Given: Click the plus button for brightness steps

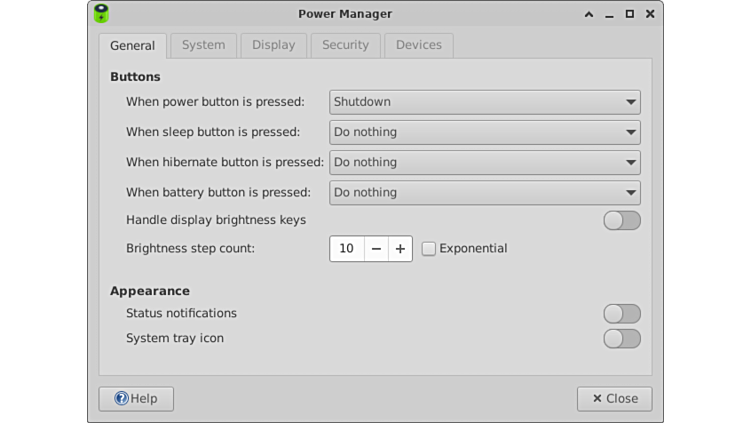Looking at the screenshot, I should pyautogui.click(x=400, y=248).
